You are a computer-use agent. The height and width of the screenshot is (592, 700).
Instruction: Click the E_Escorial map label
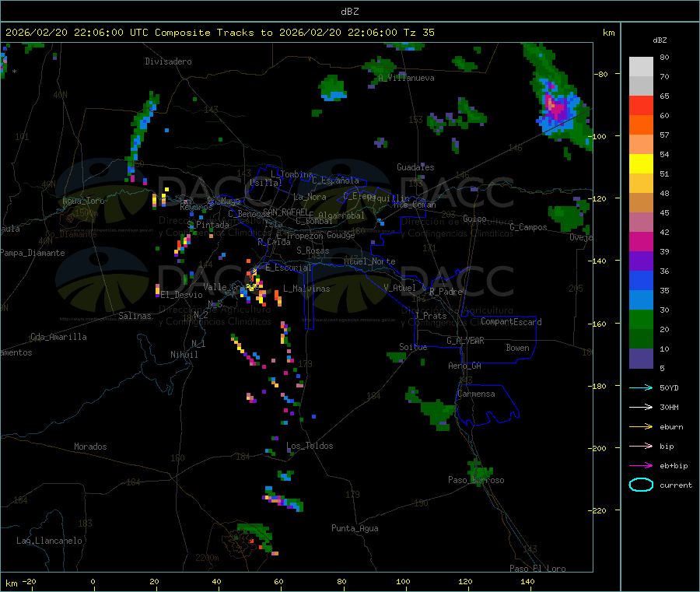click(289, 268)
